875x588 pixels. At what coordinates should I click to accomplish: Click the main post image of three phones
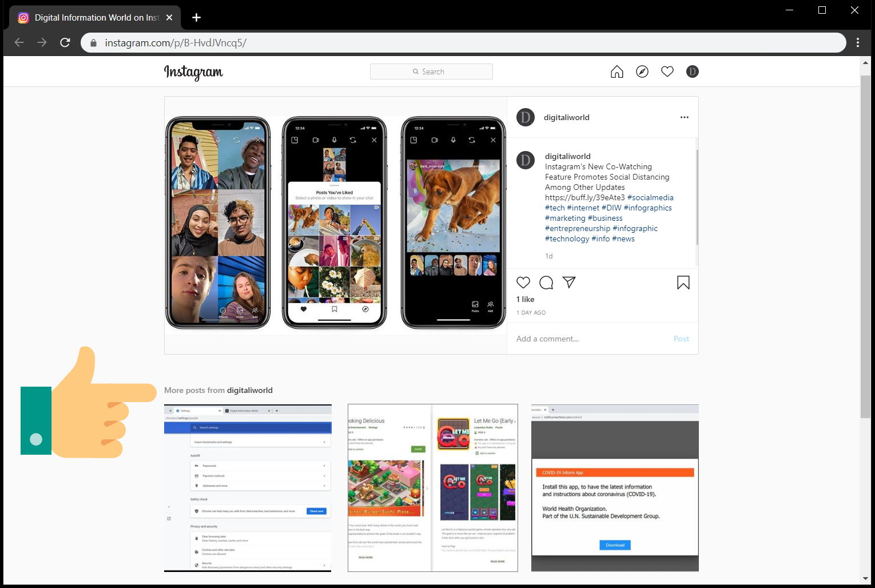click(x=336, y=225)
